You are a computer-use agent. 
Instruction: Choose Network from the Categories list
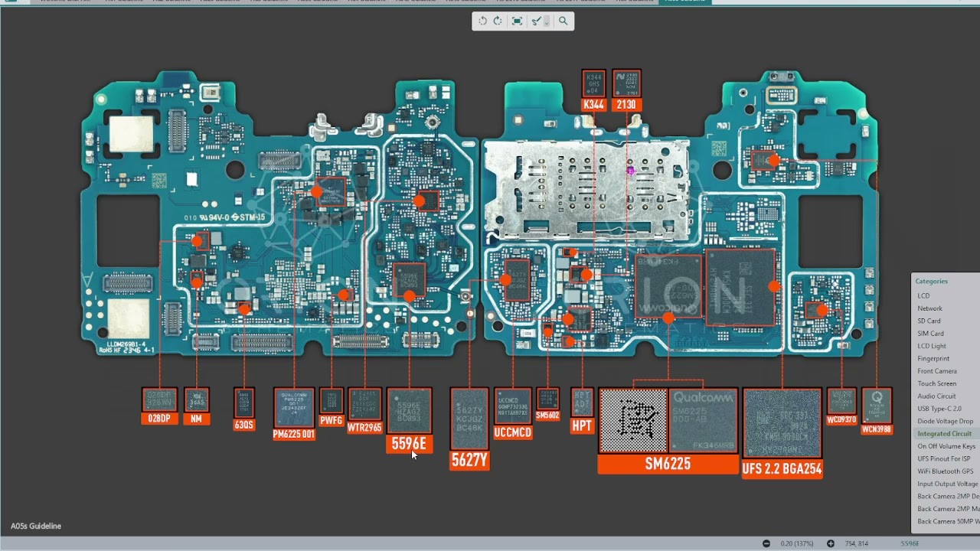(x=929, y=308)
